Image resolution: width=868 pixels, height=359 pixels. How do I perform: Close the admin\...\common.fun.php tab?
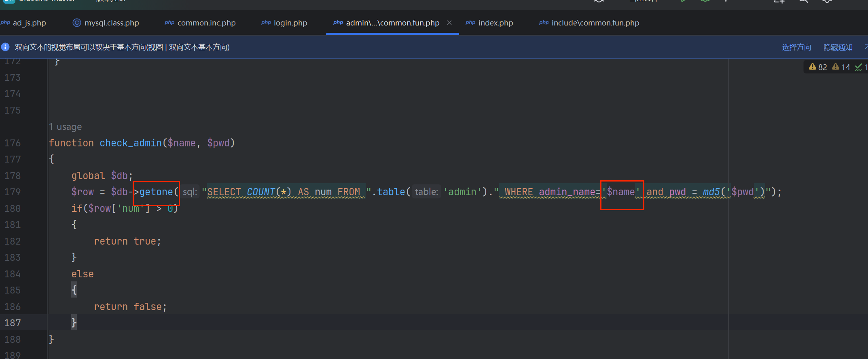449,23
